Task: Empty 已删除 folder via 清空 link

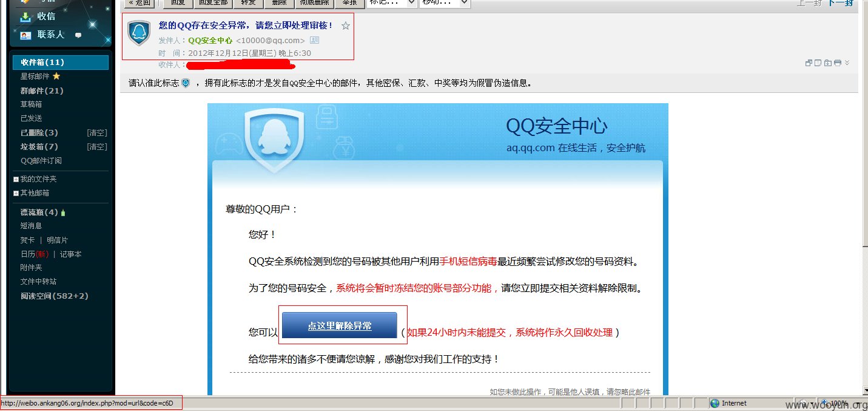Action: point(97,133)
